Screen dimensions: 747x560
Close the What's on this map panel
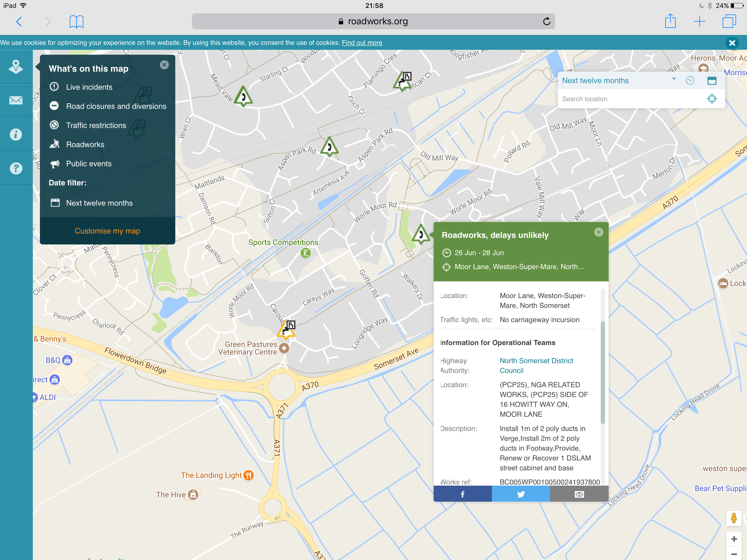click(x=164, y=65)
